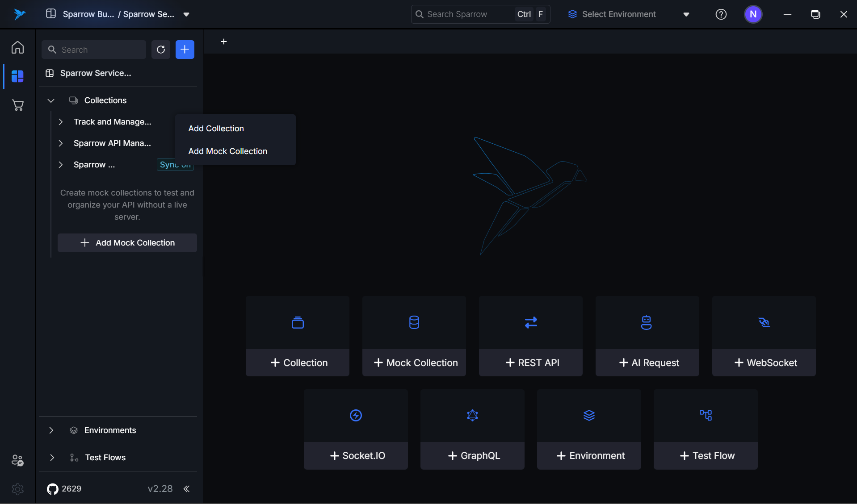Screen dimensions: 857x504
Task: Focus the sidebar Search field
Action: 94,50
